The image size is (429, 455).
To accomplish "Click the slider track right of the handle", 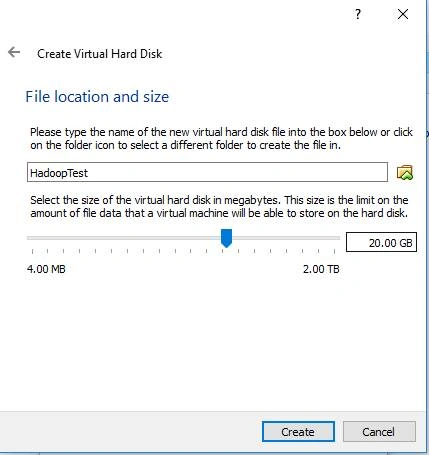I will (286, 238).
